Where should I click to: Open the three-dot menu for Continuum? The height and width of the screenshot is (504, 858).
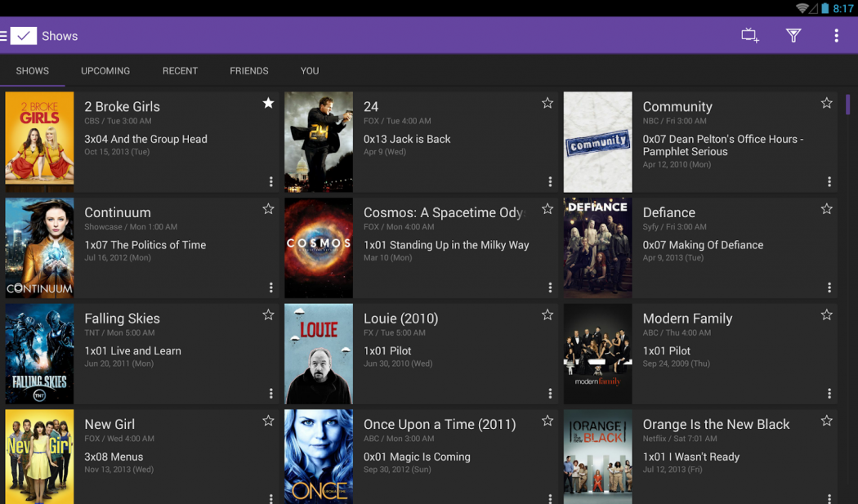(x=271, y=288)
